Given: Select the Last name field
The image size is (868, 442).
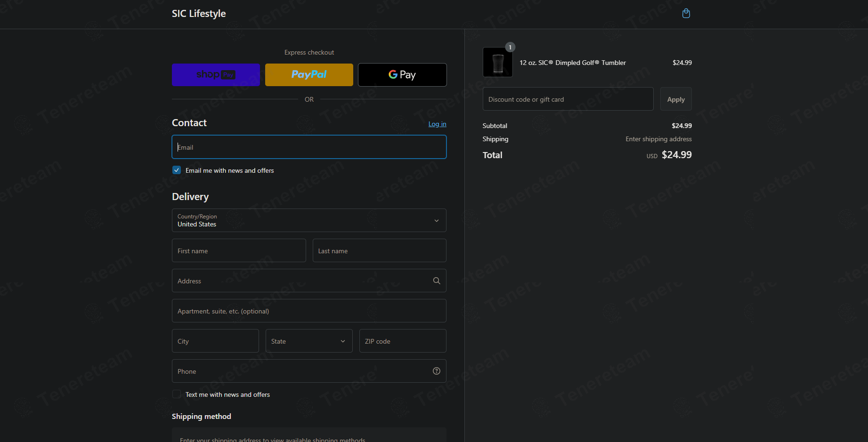Looking at the screenshot, I should point(380,250).
